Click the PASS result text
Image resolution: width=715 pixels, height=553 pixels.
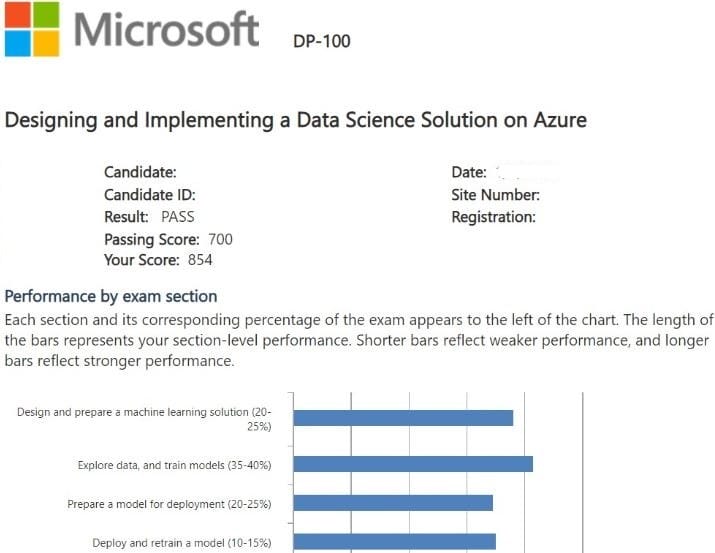click(177, 217)
